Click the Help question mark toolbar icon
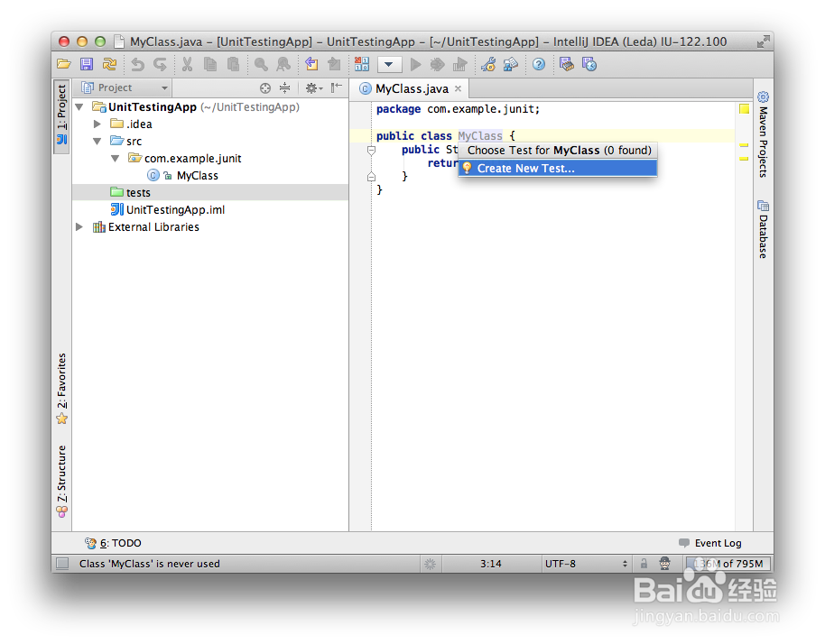This screenshot has height=644, width=825. click(x=539, y=64)
